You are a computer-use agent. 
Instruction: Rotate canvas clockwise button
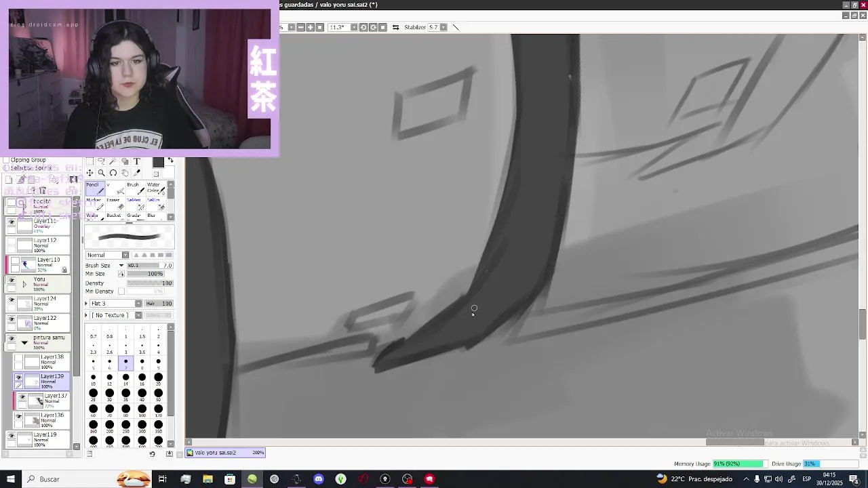click(x=373, y=27)
